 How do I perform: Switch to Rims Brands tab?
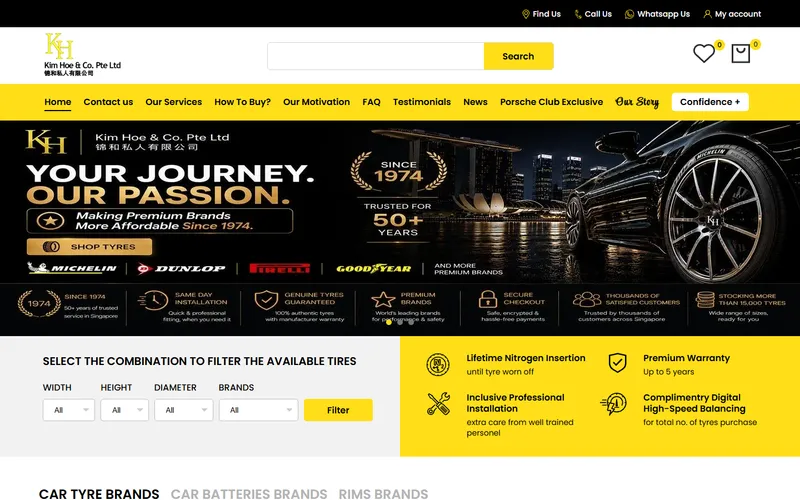tap(383, 493)
